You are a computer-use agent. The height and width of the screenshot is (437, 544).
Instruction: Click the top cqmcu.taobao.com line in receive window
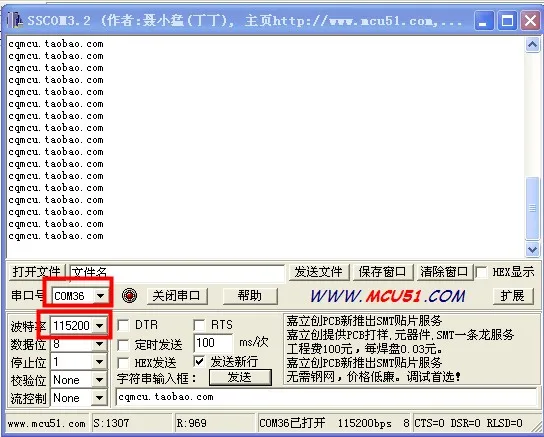point(56,44)
